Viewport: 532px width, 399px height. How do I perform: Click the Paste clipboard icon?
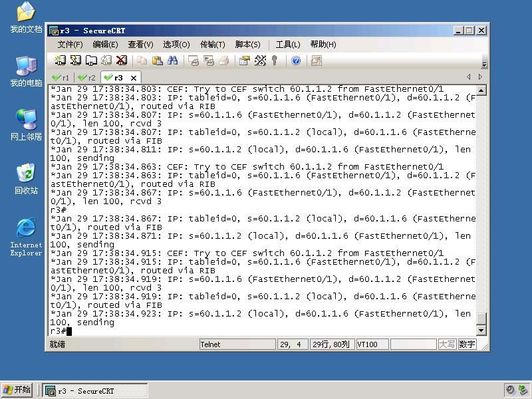click(157, 61)
